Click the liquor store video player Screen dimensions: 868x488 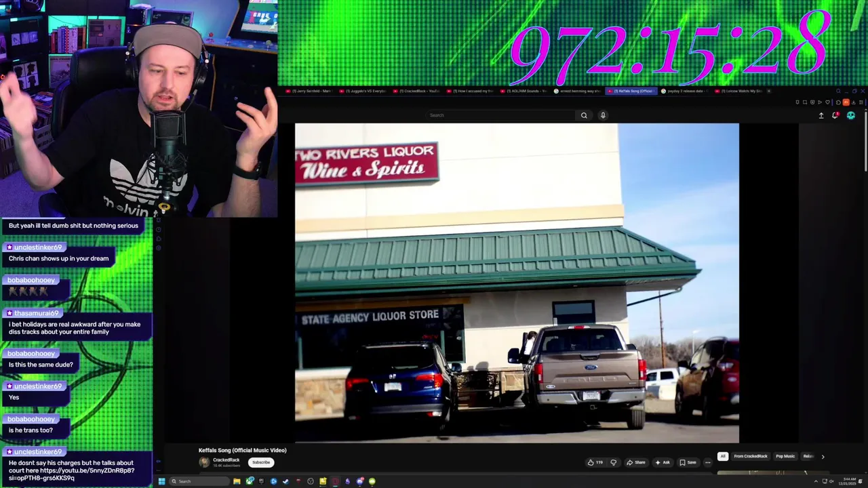pyautogui.click(x=517, y=283)
